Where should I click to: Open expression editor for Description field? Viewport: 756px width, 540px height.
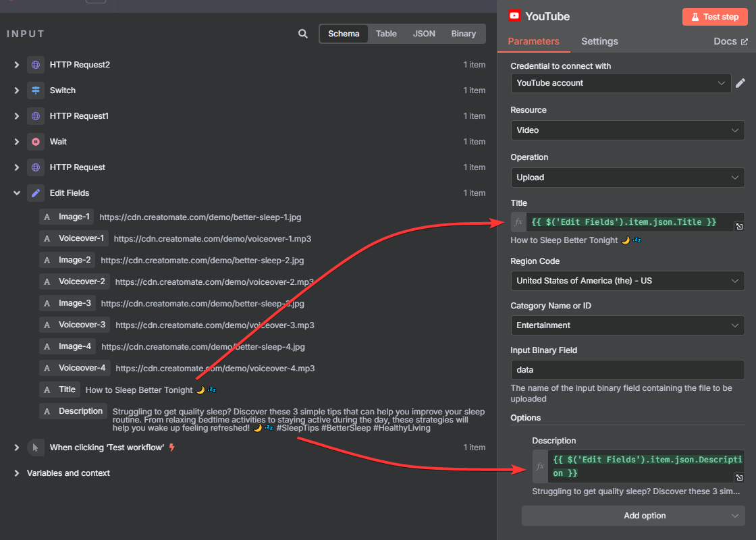pos(739,477)
